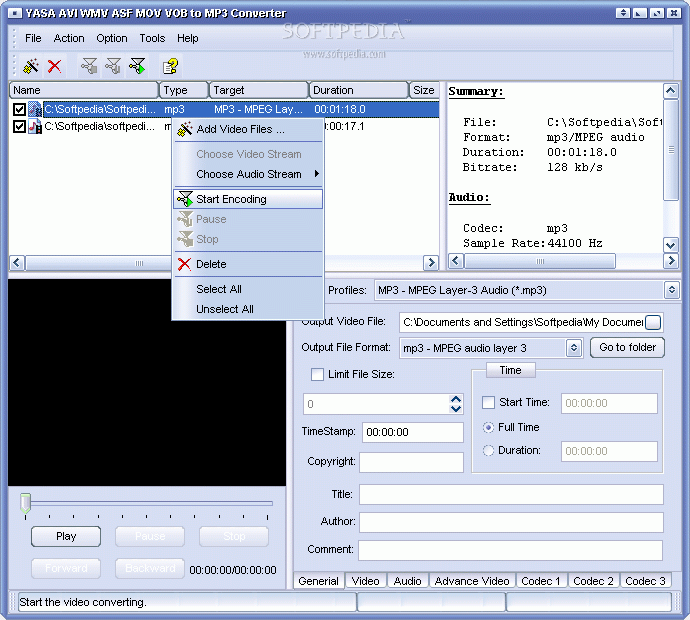Open the Action menu
Image resolution: width=690 pixels, height=620 pixels.
pos(69,38)
